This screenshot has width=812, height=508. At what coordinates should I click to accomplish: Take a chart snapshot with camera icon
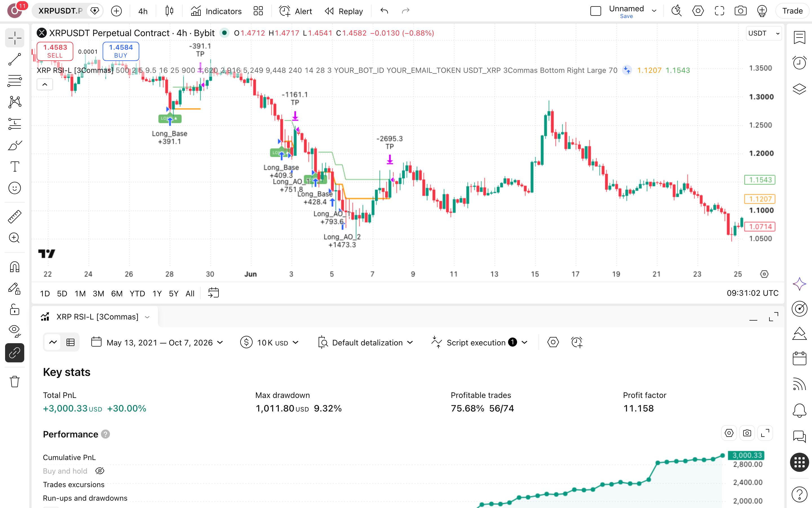click(741, 11)
